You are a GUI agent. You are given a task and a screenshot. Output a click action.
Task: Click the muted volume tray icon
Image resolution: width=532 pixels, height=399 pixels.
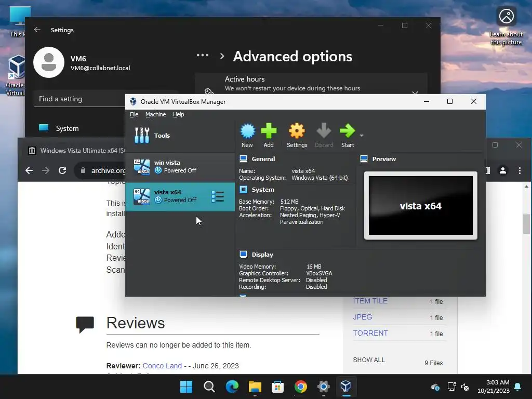pyautogui.click(x=465, y=387)
